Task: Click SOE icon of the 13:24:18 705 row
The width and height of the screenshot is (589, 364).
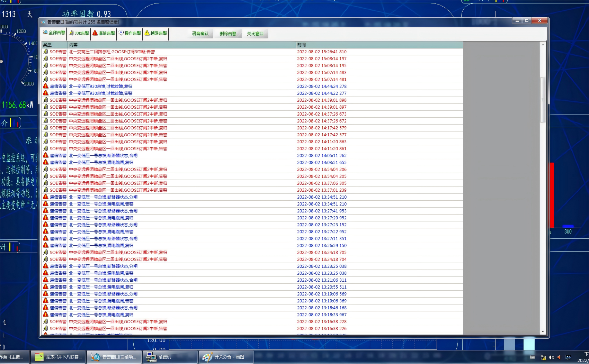Action: 46,252
